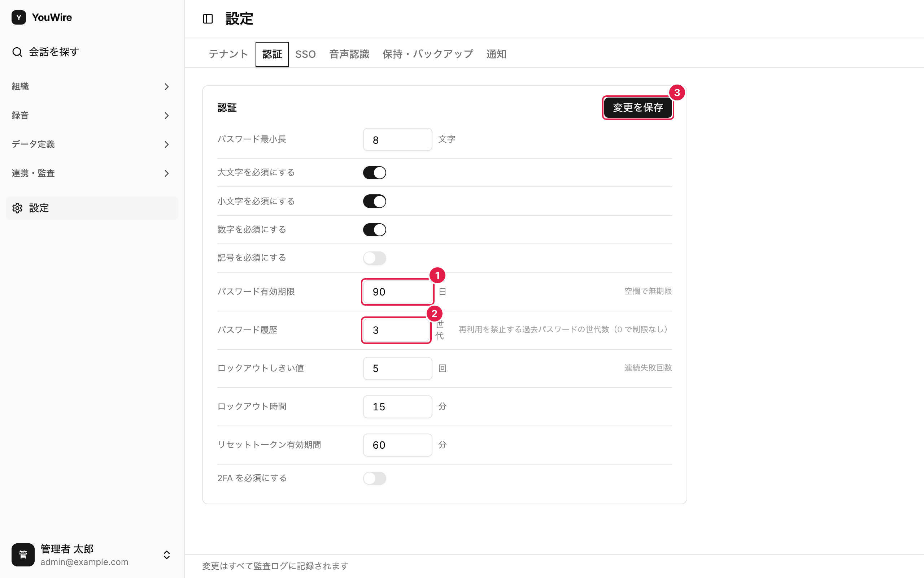Click the パスワード履歴 input field
The width and height of the screenshot is (924, 578).
click(x=396, y=330)
